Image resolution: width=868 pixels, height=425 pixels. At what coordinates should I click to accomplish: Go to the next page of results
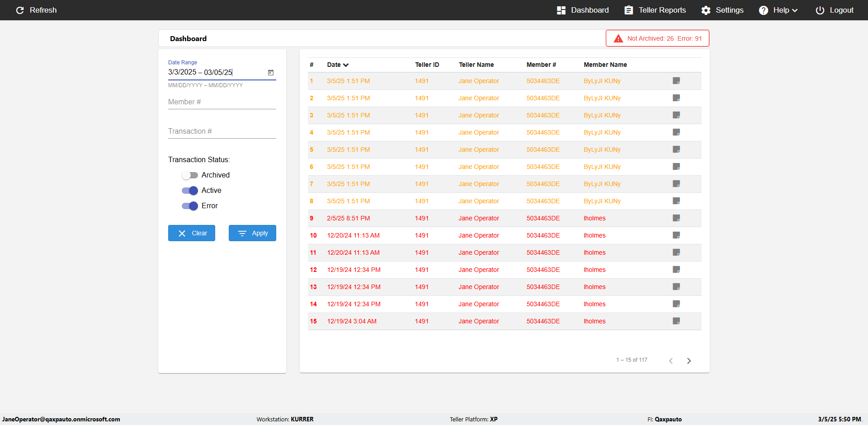689,360
